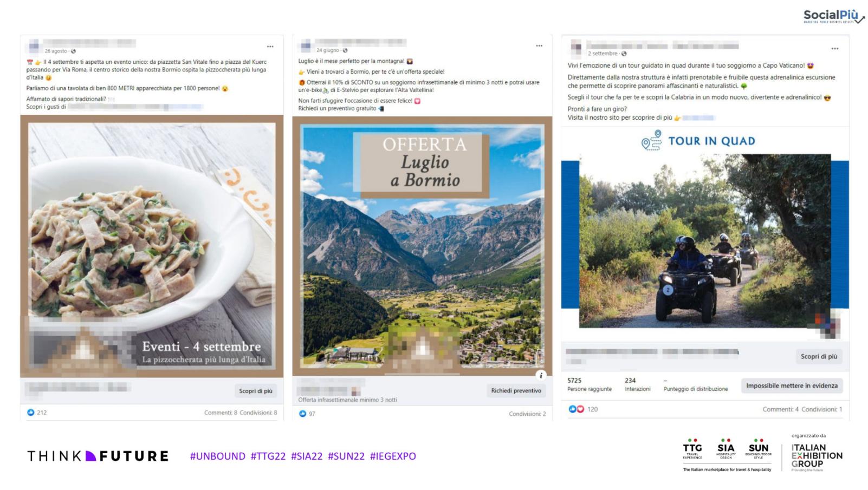Screen dimensions: 868x490
Task: Open three-dot menu on Bormio offer post
Action: (x=539, y=46)
